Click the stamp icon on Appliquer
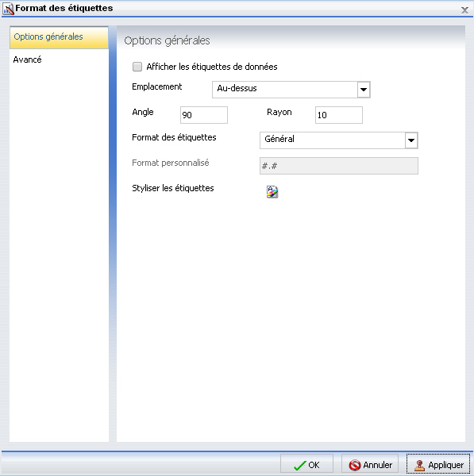Image resolution: width=474 pixels, height=476 pixels. click(419, 466)
